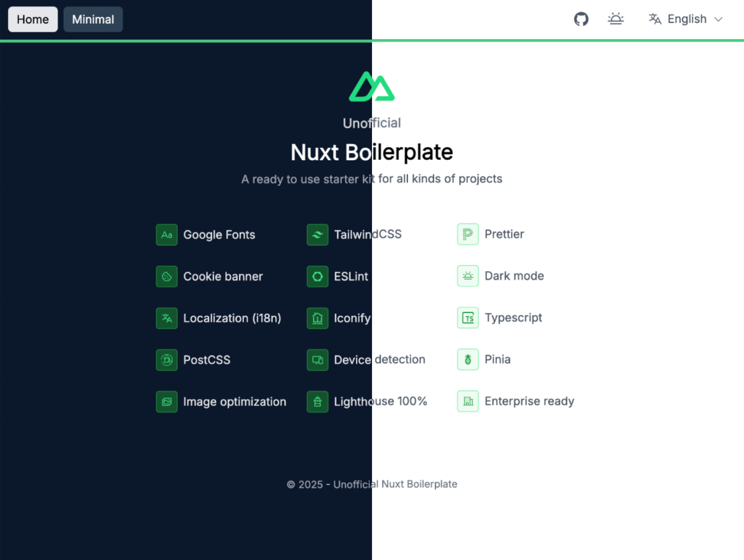Switch to the Minimal tab
The height and width of the screenshot is (560, 744).
[93, 19]
